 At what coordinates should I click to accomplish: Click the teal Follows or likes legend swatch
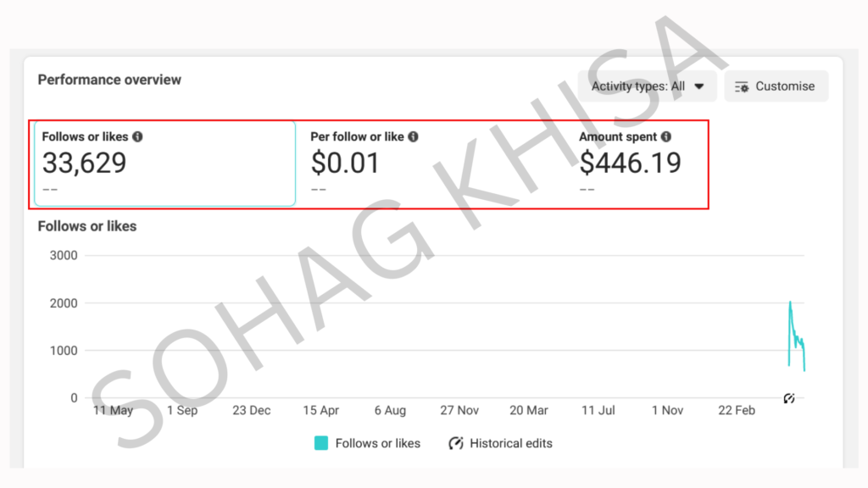(321, 443)
